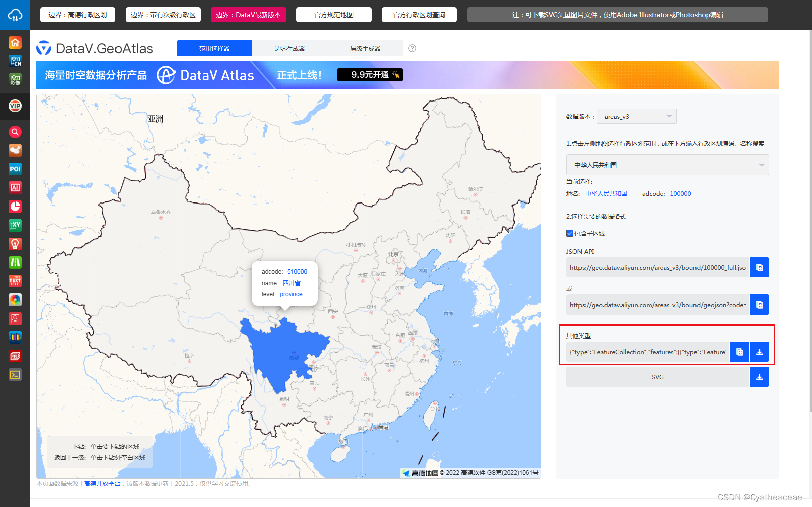This screenshot has width=812, height=507.
Task: Click the 官方行政区划查询 button
Action: click(419, 15)
